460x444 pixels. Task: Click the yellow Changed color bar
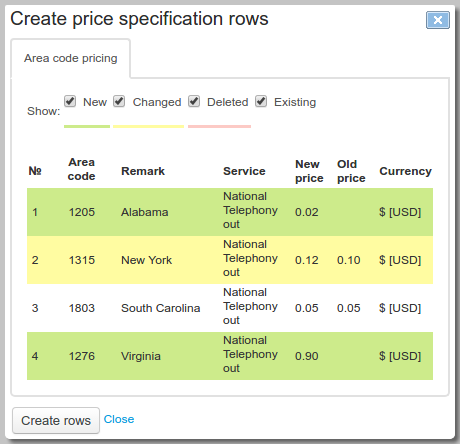(149, 126)
